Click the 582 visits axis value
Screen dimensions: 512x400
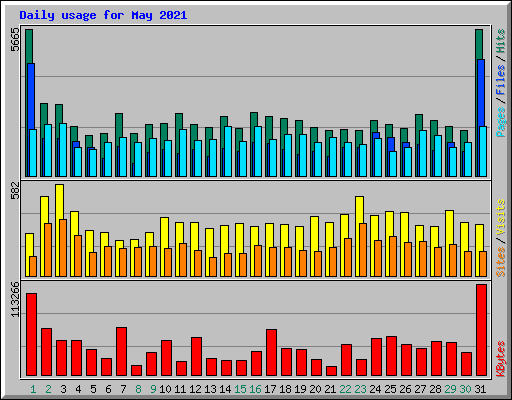15,190
